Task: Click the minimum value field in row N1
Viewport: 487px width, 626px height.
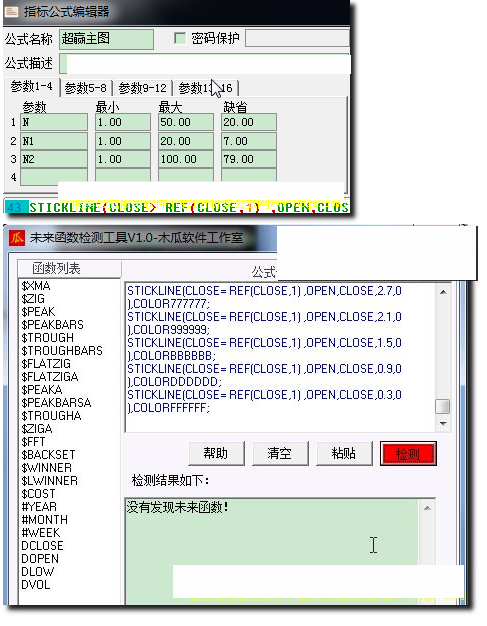Action: coord(123,141)
